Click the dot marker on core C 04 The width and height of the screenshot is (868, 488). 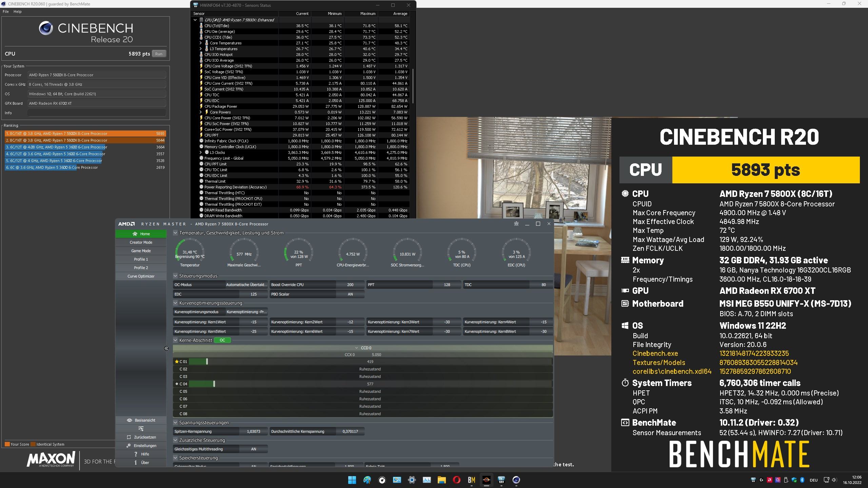point(177,384)
